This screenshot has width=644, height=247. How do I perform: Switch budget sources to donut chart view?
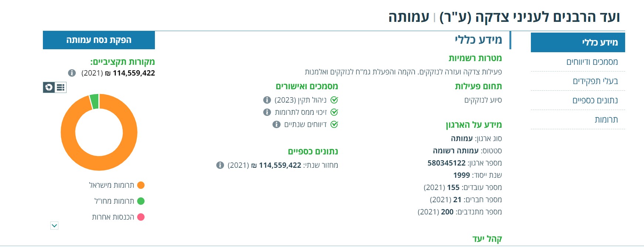49,87
